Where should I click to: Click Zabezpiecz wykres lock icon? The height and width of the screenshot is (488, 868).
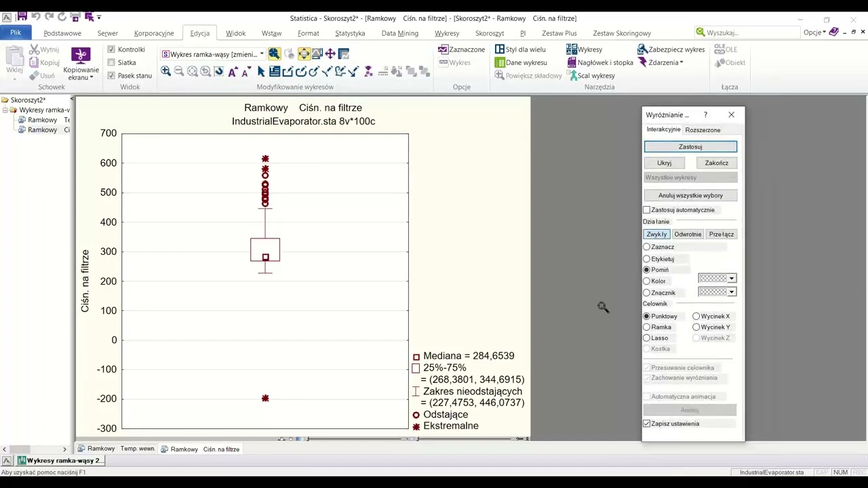pyautogui.click(x=642, y=49)
